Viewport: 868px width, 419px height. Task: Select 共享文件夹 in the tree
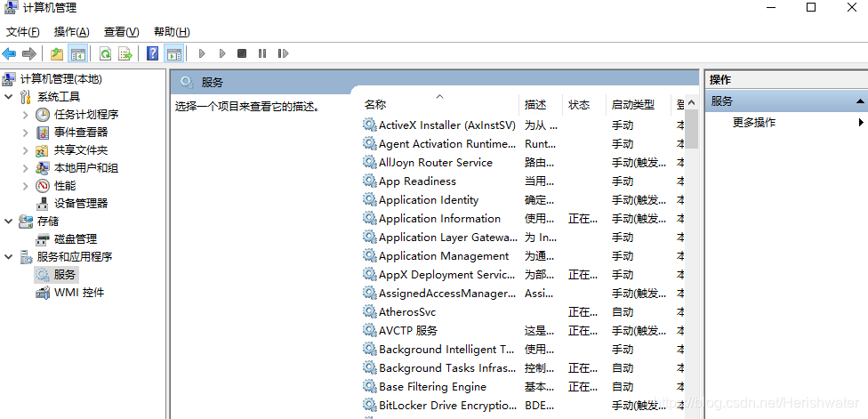pos(81,150)
